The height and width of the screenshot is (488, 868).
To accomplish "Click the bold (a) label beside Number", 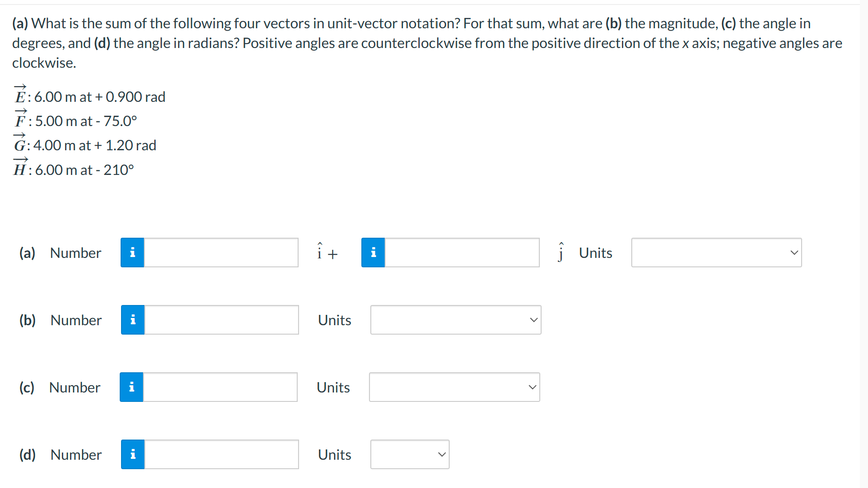I will coord(27,253).
